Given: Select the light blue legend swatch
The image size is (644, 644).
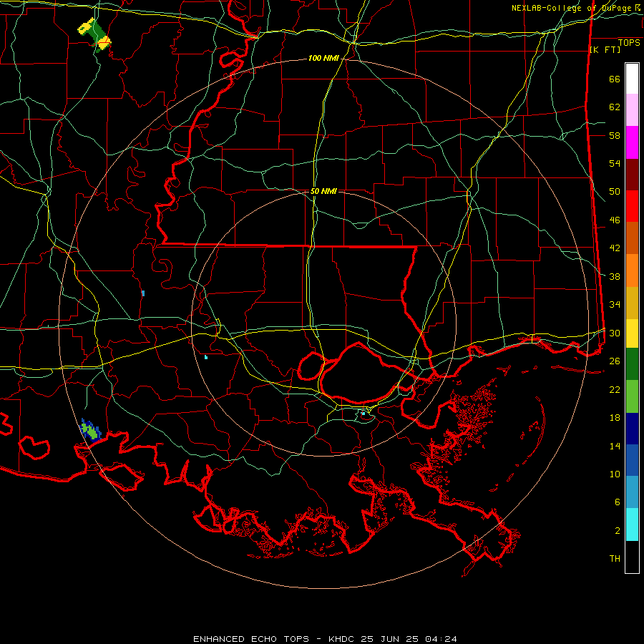Looking at the screenshot, I should (632, 492).
